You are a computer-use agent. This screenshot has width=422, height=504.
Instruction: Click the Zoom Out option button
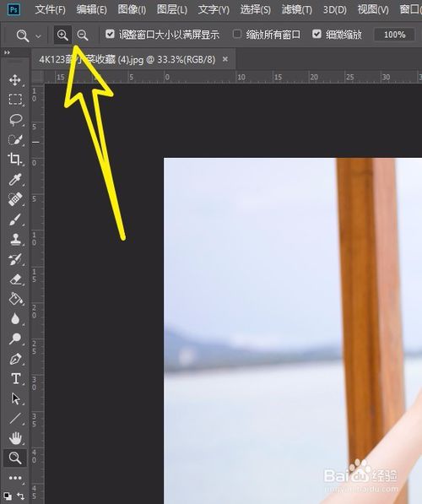tap(82, 35)
